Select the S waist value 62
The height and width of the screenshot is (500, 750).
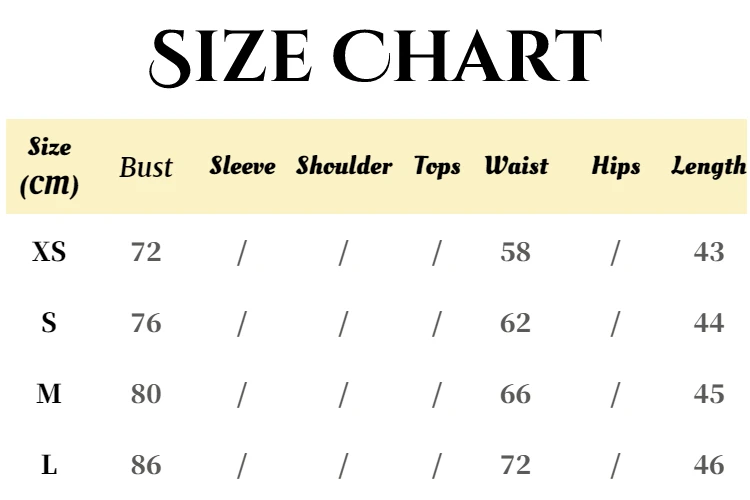516,323
